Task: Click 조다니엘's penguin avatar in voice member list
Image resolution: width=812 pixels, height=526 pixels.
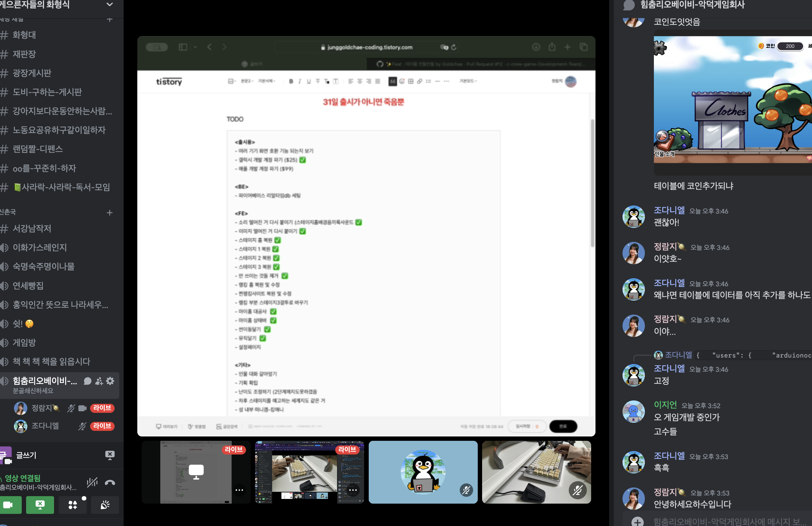Action: [x=21, y=426]
